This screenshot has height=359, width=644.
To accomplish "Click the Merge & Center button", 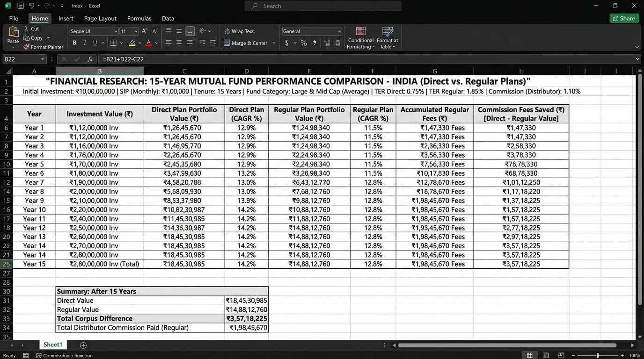I will (x=246, y=43).
